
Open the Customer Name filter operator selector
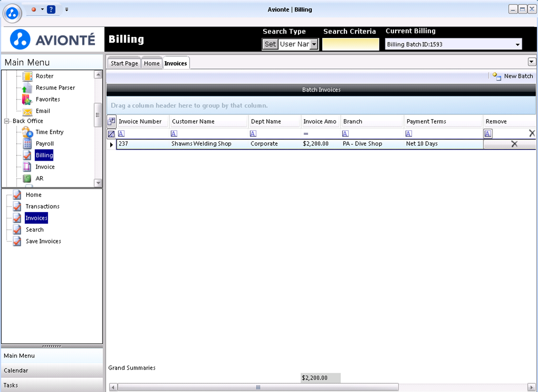pos(174,134)
